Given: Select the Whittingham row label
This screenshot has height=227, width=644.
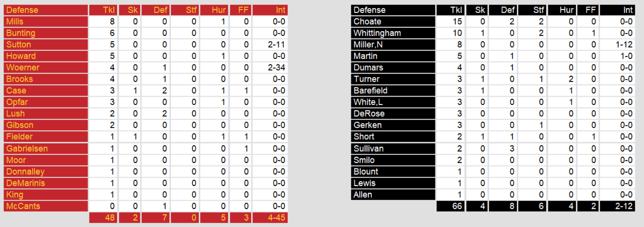Looking at the screenshot, I should point(393,33).
